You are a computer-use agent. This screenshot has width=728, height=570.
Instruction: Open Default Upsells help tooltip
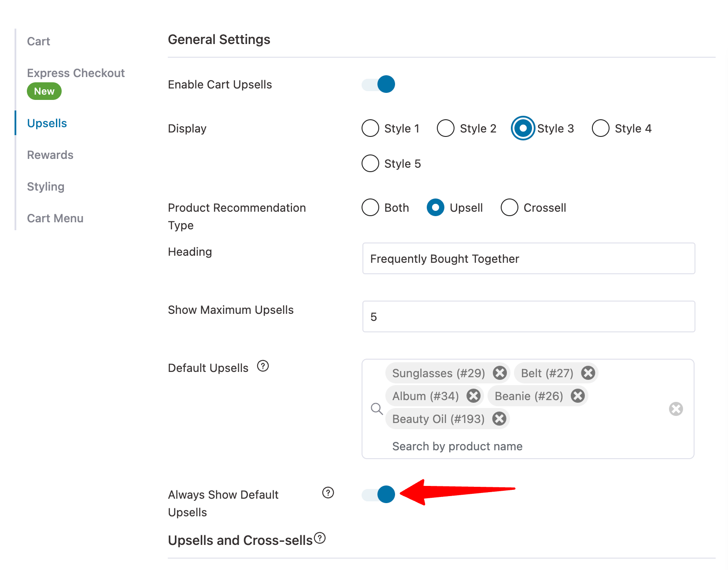tap(263, 366)
